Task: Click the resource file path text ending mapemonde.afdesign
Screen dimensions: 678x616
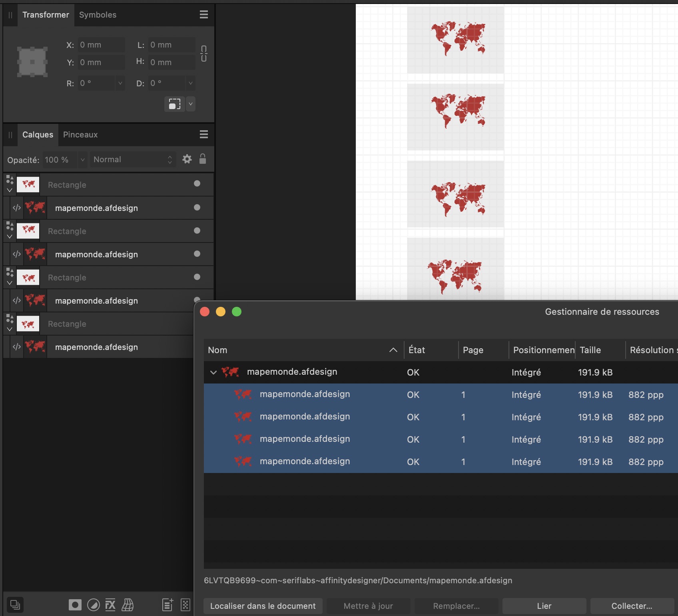Action: click(358, 580)
